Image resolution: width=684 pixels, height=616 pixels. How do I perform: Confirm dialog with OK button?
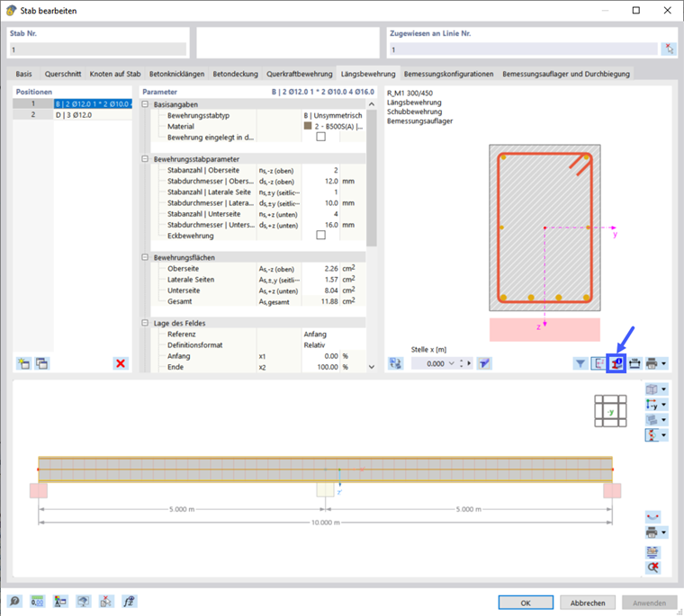pyautogui.click(x=526, y=603)
